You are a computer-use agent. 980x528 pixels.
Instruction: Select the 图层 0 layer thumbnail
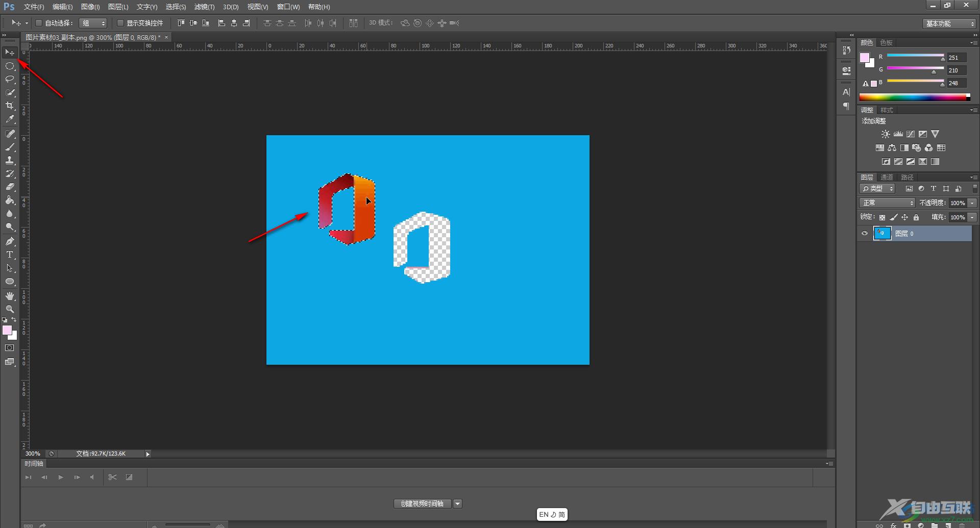(x=883, y=234)
